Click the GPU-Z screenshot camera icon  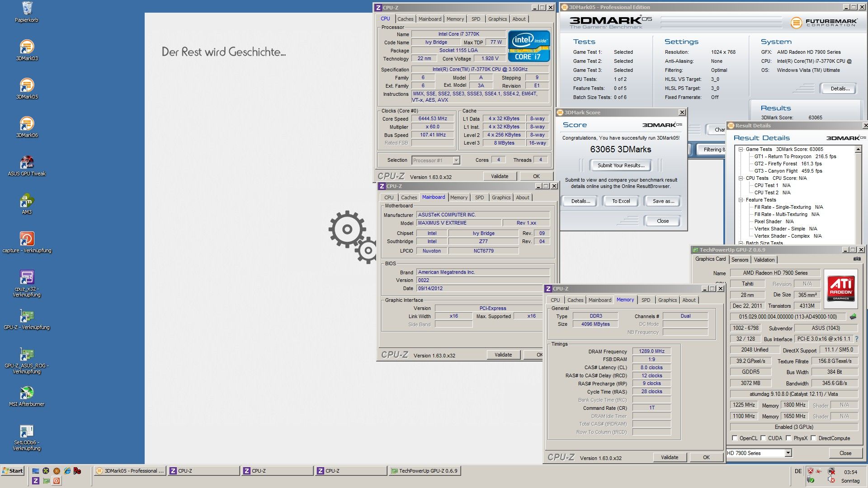click(x=857, y=259)
